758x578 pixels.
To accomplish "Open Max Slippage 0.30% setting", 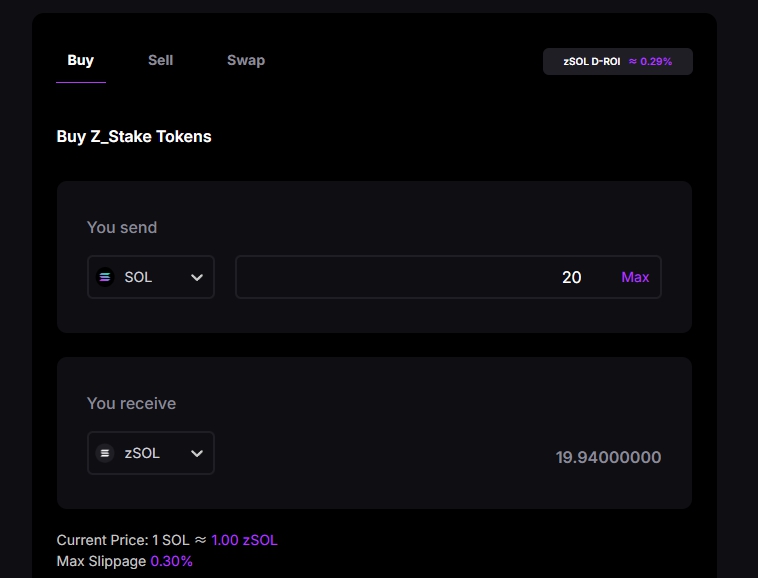I will click(171, 561).
